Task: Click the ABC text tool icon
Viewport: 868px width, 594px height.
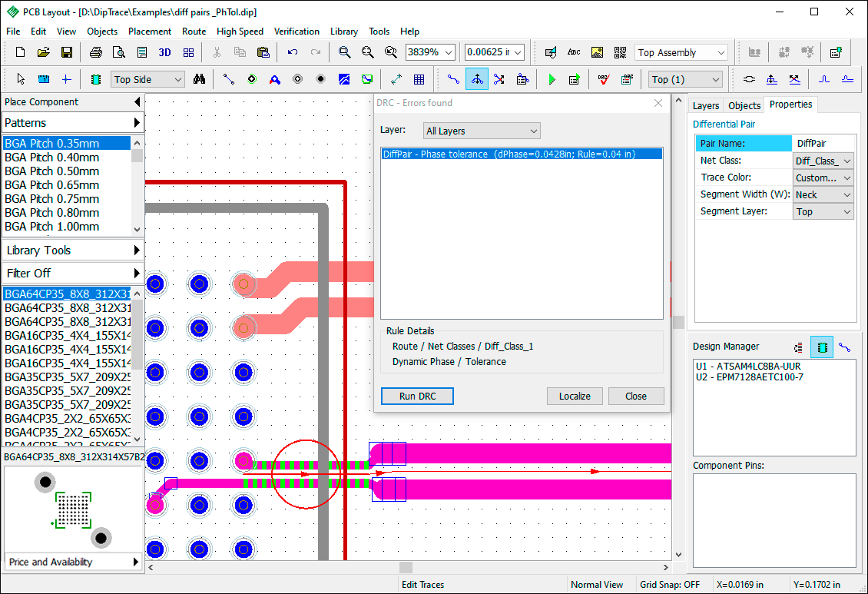Action: tap(574, 52)
